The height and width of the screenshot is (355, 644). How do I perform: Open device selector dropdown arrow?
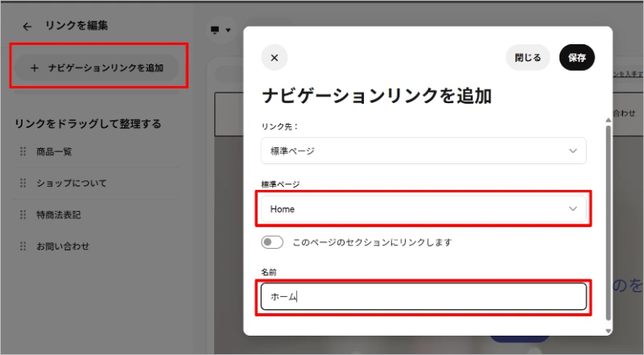click(x=228, y=31)
